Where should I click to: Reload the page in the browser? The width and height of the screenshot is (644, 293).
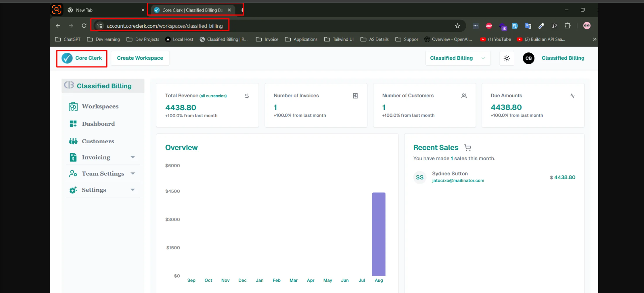pyautogui.click(x=84, y=26)
